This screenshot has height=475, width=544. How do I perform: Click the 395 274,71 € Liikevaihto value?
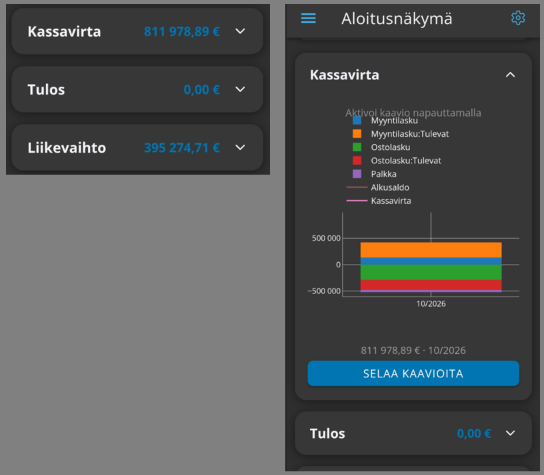(182, 148)
